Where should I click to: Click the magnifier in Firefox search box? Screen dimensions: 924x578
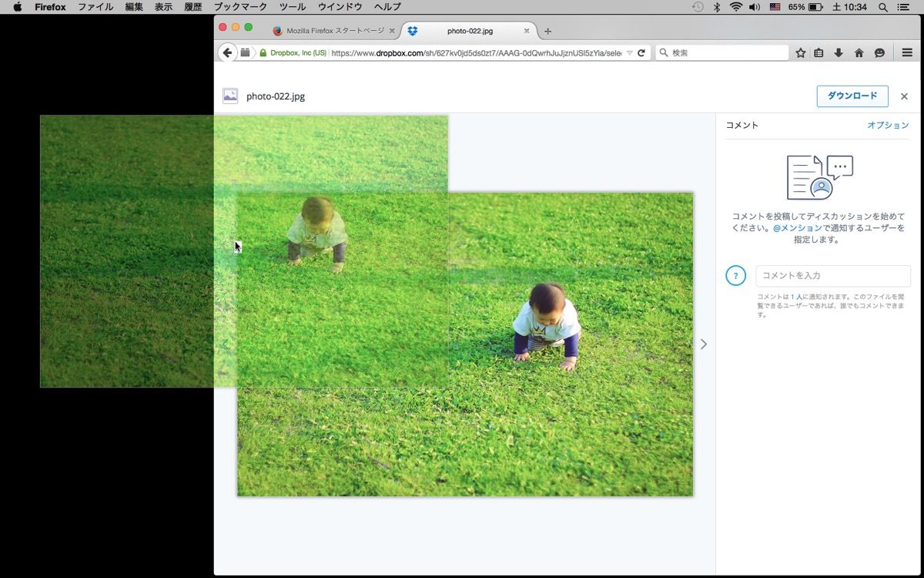(x=664, y=53)
